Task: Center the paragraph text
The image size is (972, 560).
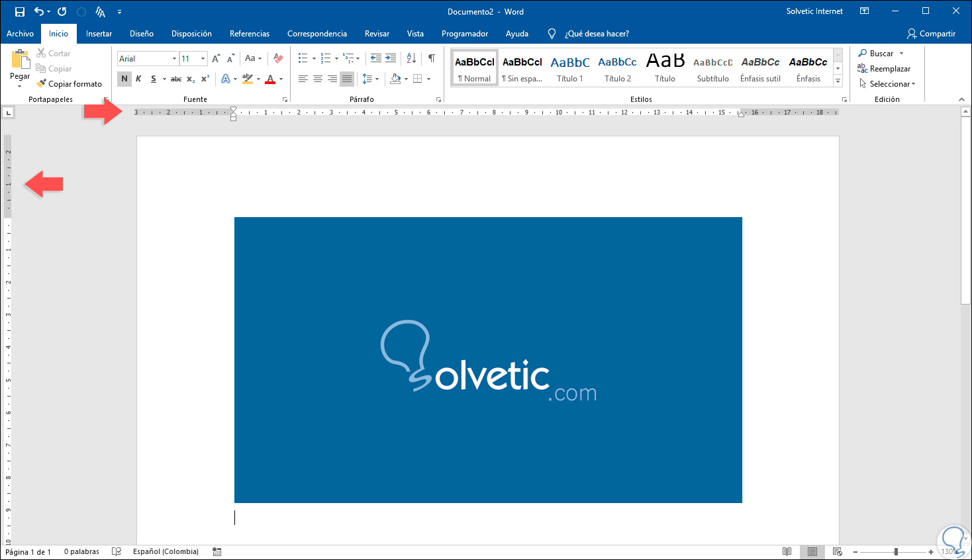Action: 318,79
